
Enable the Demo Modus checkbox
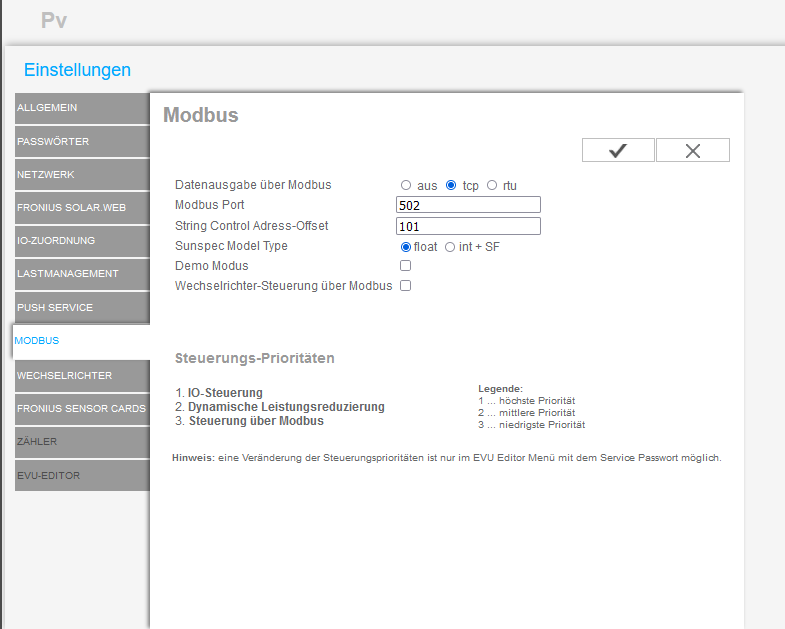406,266
